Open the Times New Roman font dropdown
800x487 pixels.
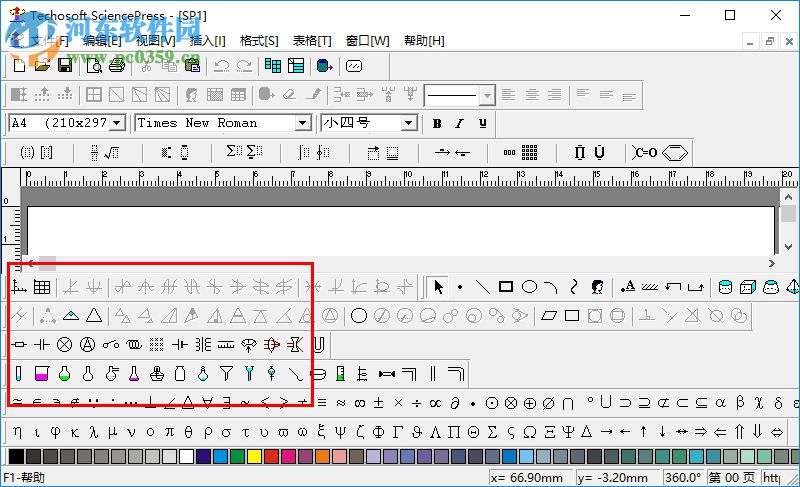point(303,123)
